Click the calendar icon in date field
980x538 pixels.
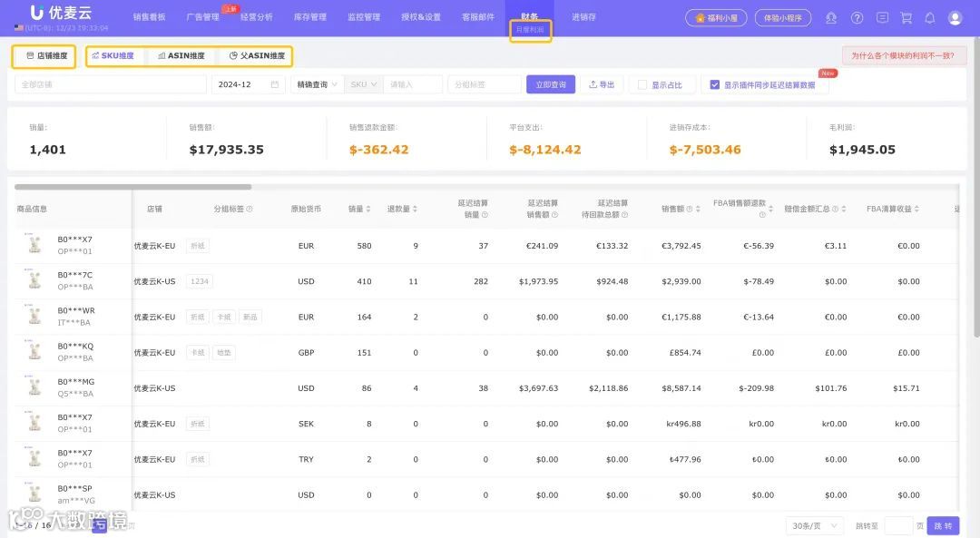[x=274, y=84]
